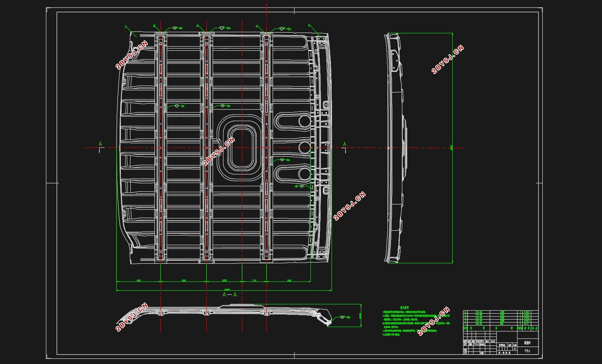Select the 174 dimension value

[254, 281]
